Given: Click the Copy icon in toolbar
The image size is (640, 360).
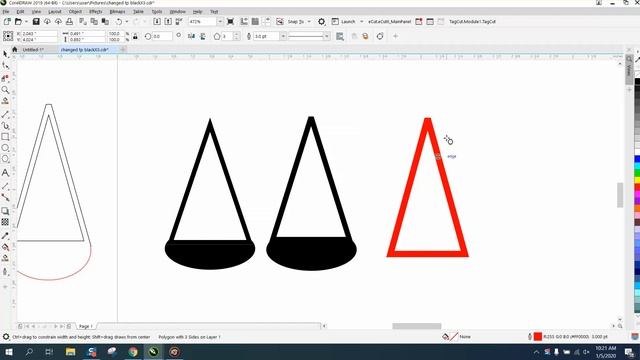Looking at the screenshot, I should coord(94,22).
